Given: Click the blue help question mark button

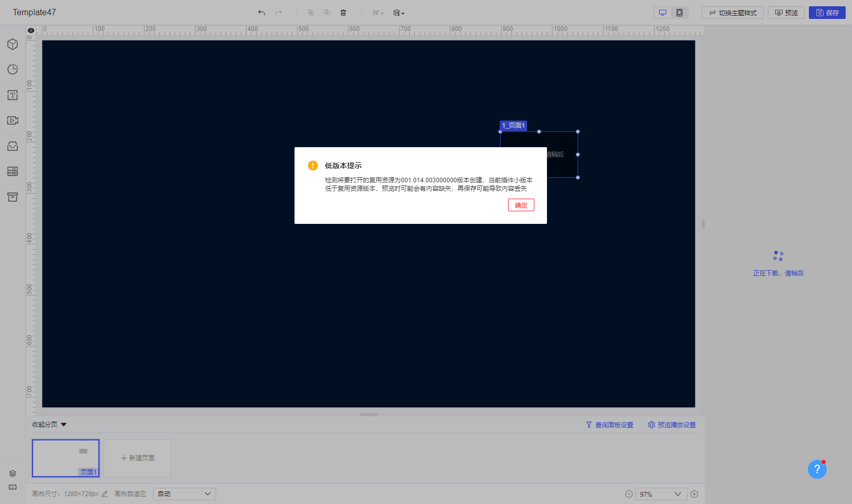Looking at the screenshot, I should pyautogui.click(x=817, y=469).
